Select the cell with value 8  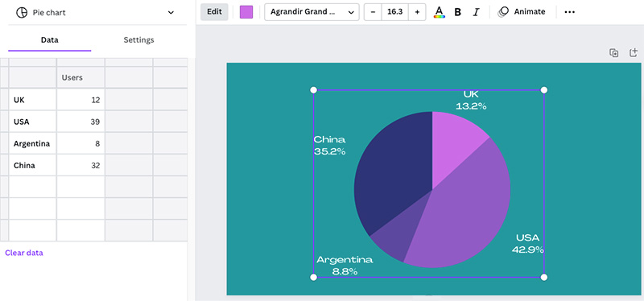pyautogui.click(x=81, y=144)
